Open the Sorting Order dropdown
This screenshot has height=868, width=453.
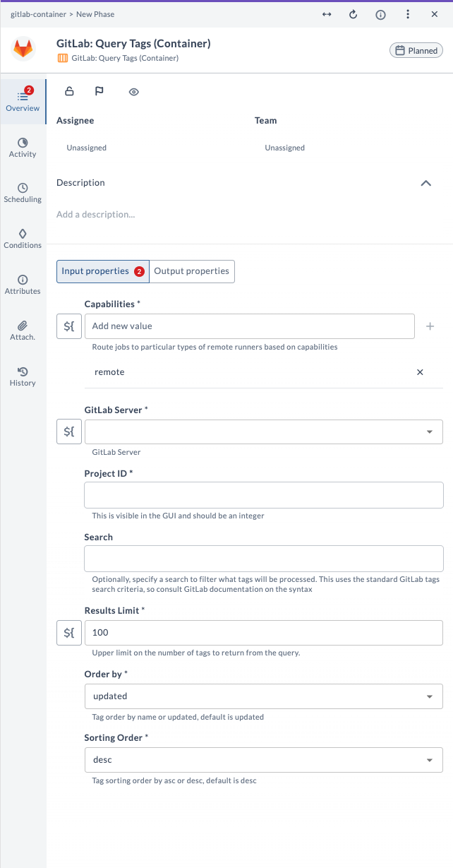coord(264,760)
